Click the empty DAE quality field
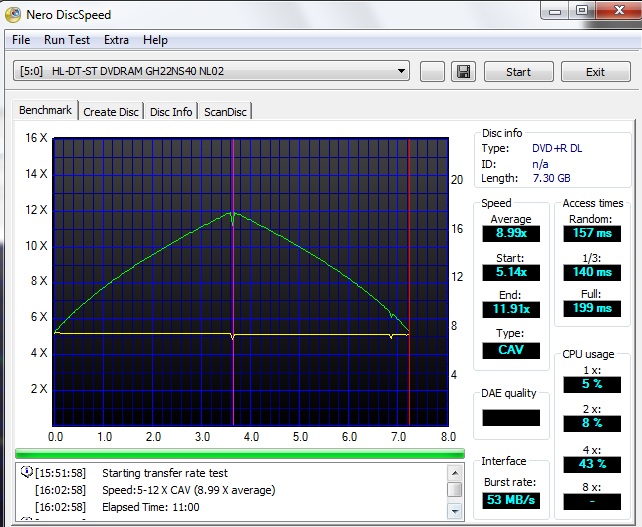642x527 pixels. tap(511, 418)
